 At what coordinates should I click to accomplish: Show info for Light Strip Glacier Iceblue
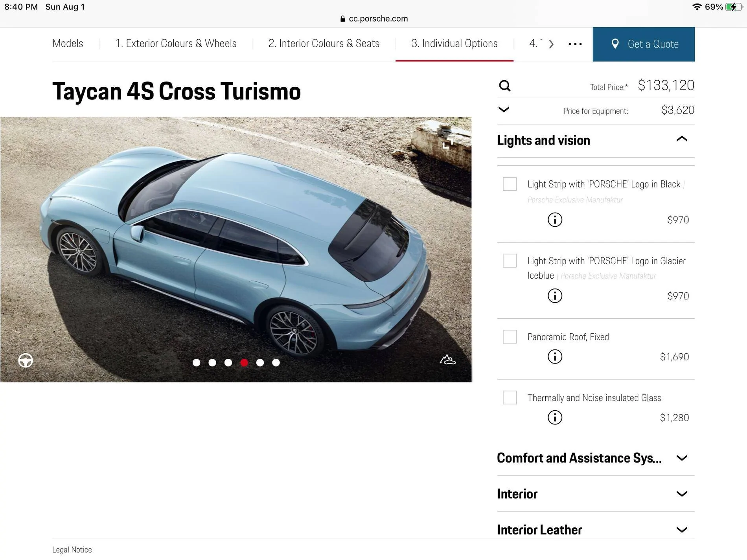(555, 296)
